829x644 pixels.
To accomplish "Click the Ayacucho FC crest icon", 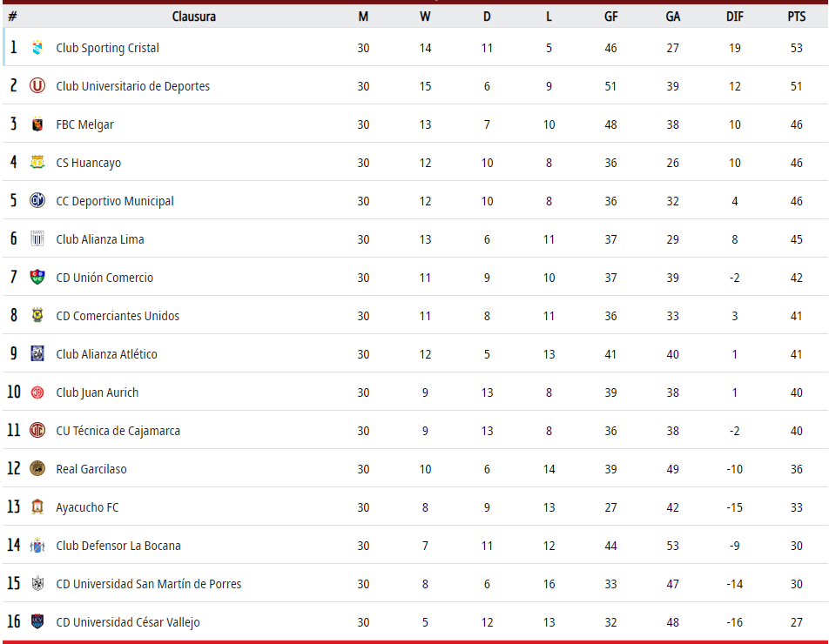I will (37, 507).
